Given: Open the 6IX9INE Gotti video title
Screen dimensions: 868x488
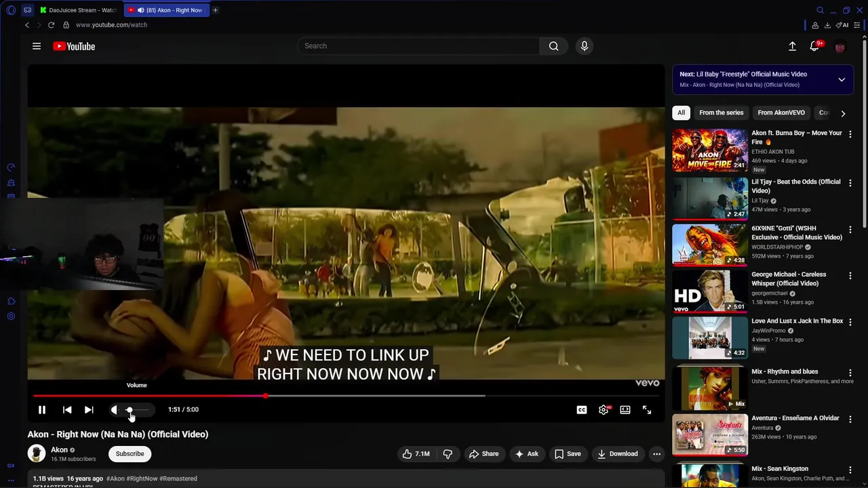Looking at the screenshot, I should pyautogui.click(x=797, y=232).
